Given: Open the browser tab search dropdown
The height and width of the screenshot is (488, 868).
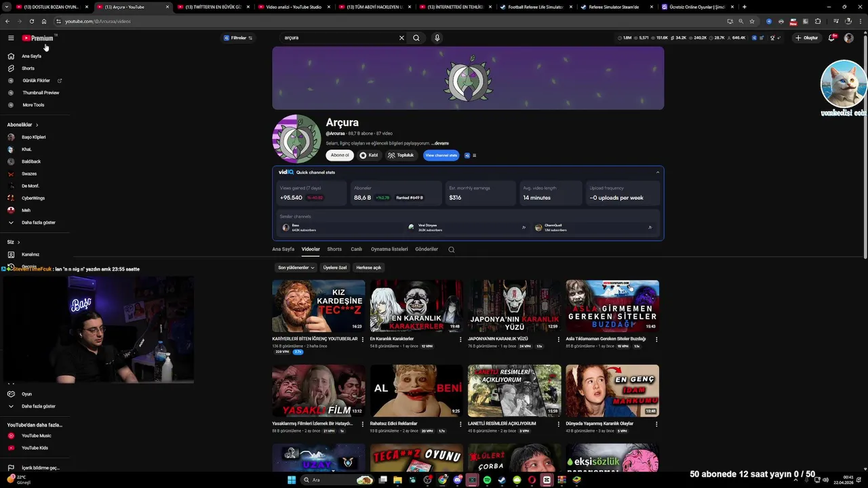Looking at the screenshot, I should (7, 7).
